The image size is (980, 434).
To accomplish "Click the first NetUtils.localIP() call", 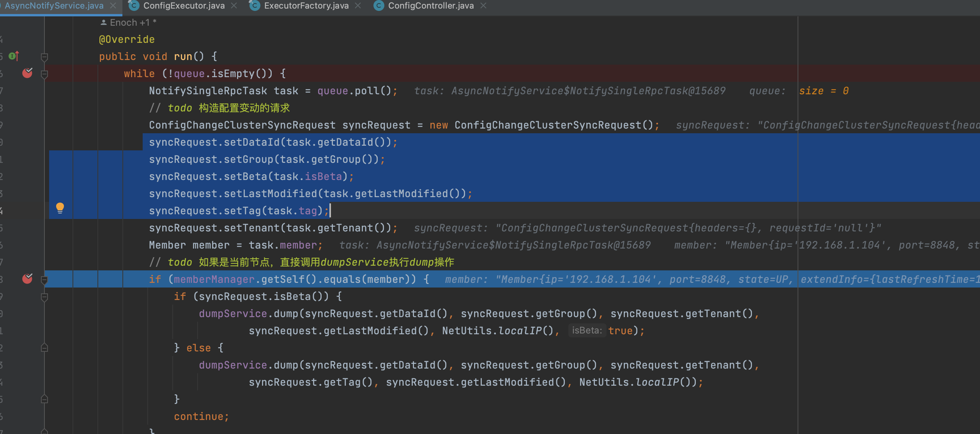I will point(498,331).
